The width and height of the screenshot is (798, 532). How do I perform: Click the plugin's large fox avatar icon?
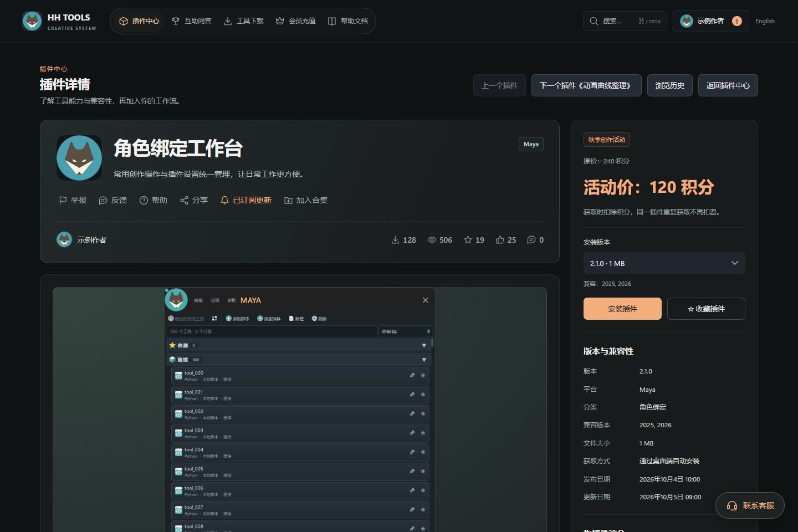(x=79, y=158)
